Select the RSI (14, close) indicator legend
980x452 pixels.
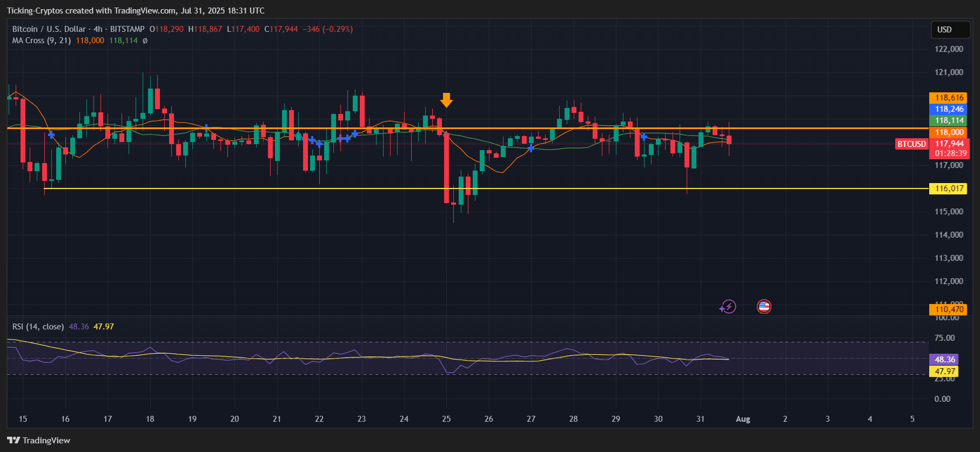(38, 327)
